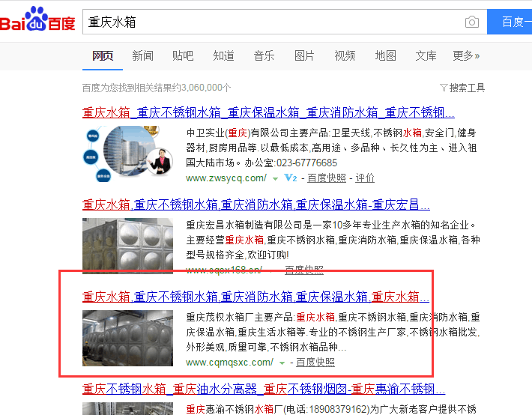Select the 视频 tab

pyautogui.click(x=345, y=55)
